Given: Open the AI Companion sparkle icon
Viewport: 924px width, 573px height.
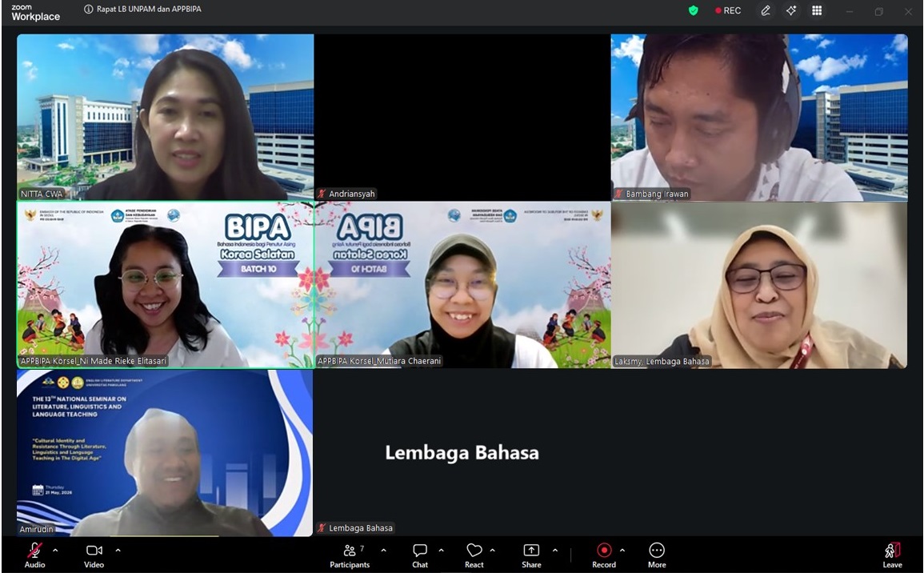Looking at the screenshot, I should 791,10.
